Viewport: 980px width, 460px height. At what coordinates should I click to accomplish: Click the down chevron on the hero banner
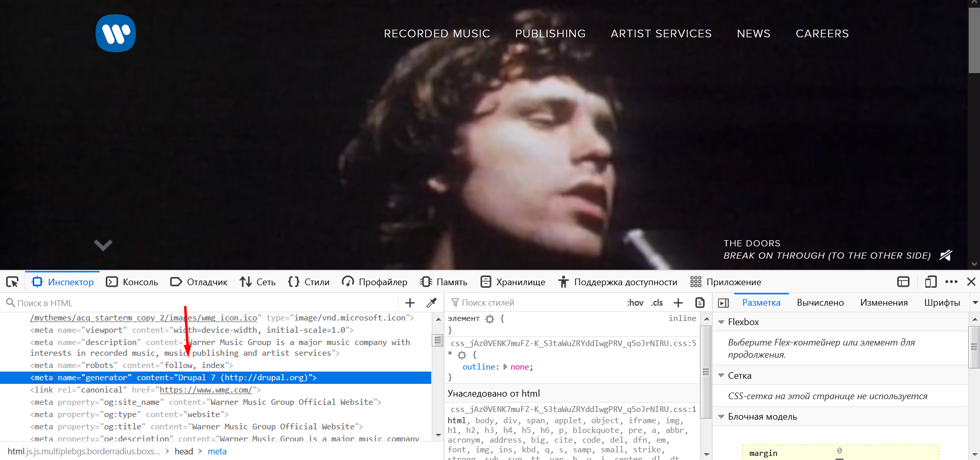pyautogui.click(x=103, y=245)
